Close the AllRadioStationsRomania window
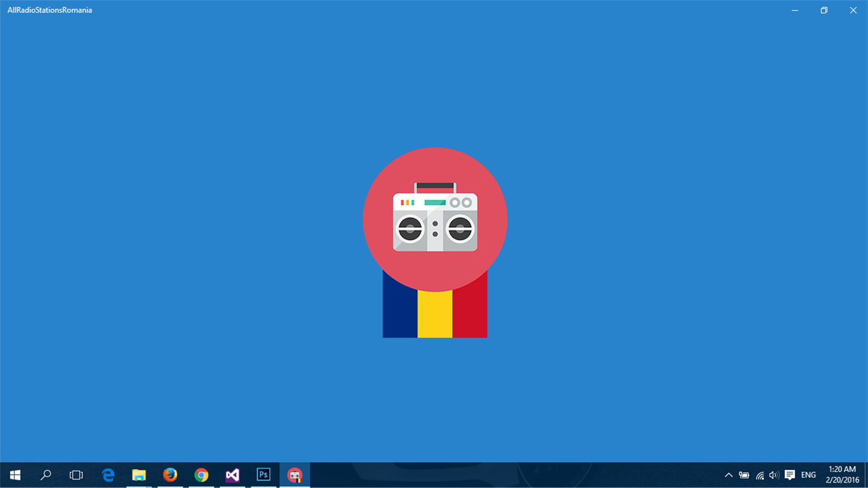The height and width of the screenshot is (488, 868). 853,10
